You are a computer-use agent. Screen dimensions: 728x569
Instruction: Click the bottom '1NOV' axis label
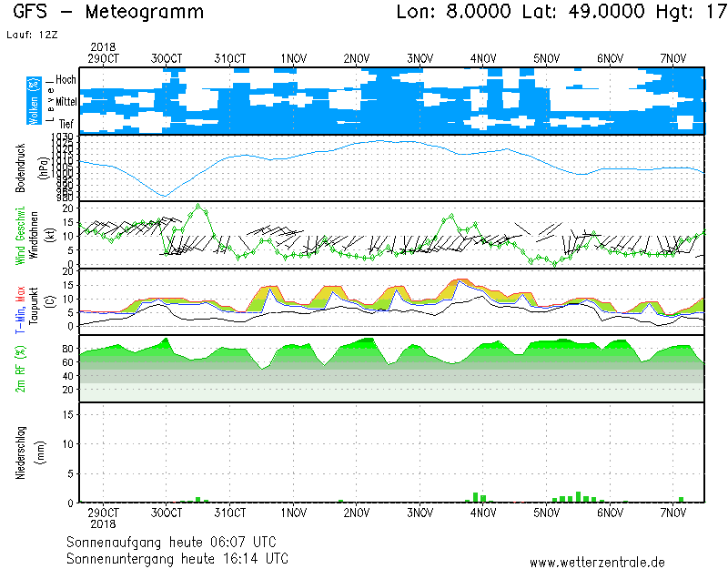click(293, 513)
